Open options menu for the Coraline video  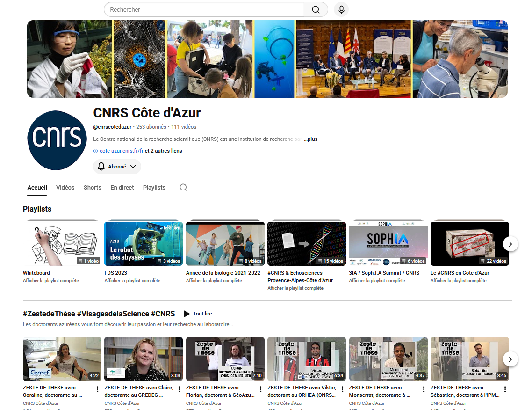[x=97, y=389]
